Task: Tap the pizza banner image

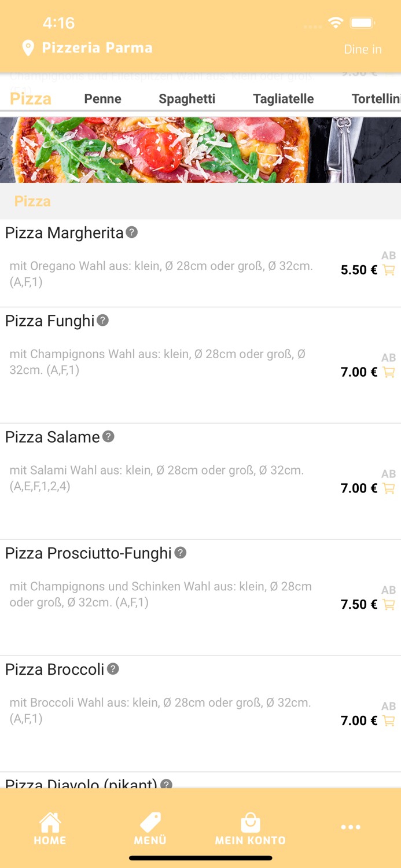Action: tap(200, 149)
